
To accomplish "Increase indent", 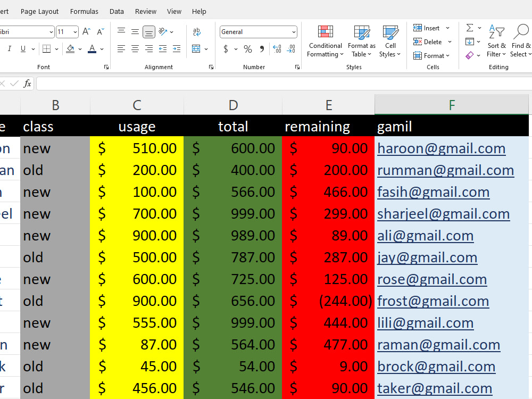I will (x=177, y=49).
